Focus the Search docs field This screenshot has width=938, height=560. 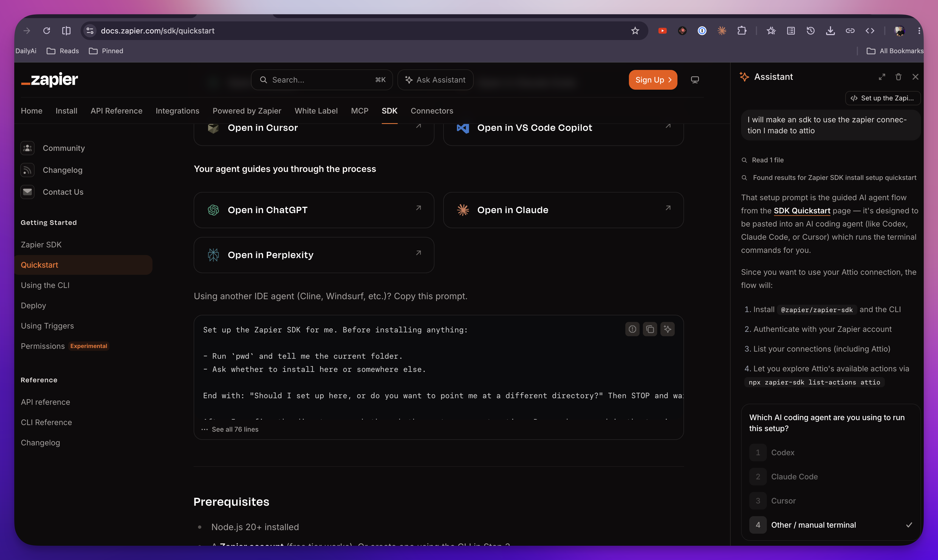point(322,80)
